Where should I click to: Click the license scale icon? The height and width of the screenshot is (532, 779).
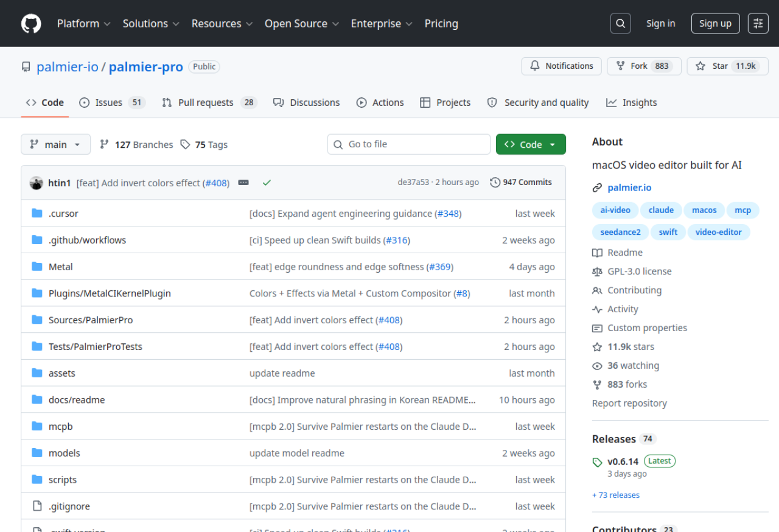coord(597,271)
